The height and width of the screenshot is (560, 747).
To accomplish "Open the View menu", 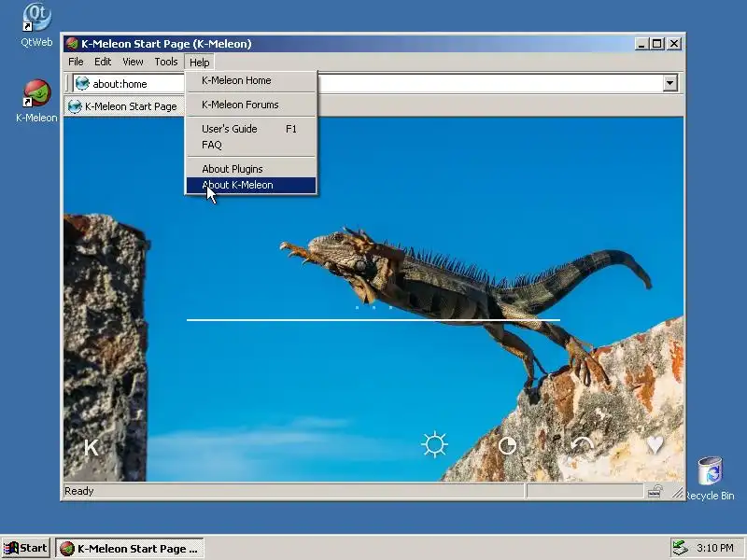I will (133, 62).
